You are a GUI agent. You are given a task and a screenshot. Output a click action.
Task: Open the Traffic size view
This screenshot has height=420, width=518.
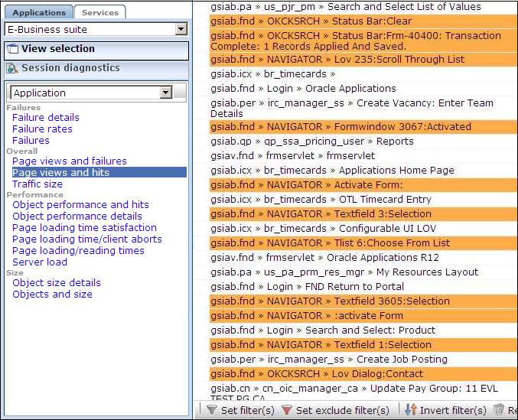(x=37, y=184)
